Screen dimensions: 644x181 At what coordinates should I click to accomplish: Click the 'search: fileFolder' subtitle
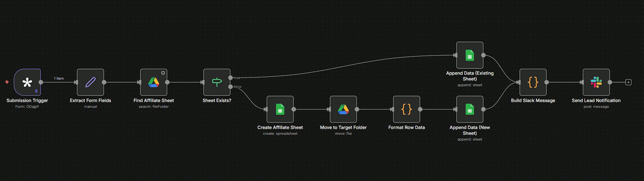(154, 107)
